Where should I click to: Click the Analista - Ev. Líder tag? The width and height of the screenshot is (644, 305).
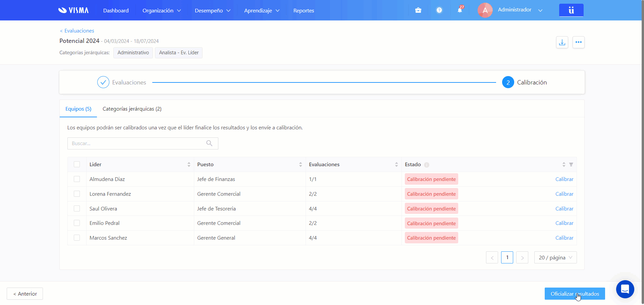coord(179,53)
